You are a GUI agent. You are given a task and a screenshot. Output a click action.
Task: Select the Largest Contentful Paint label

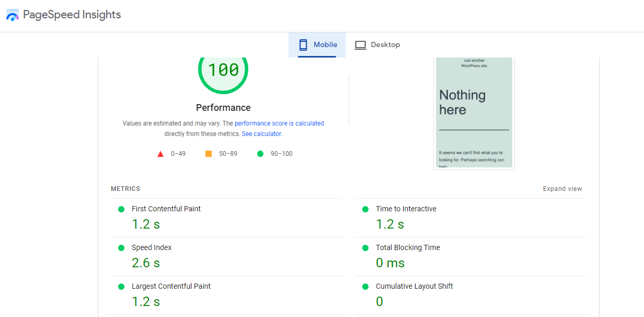pyautogui.click(x=171, y=286)
